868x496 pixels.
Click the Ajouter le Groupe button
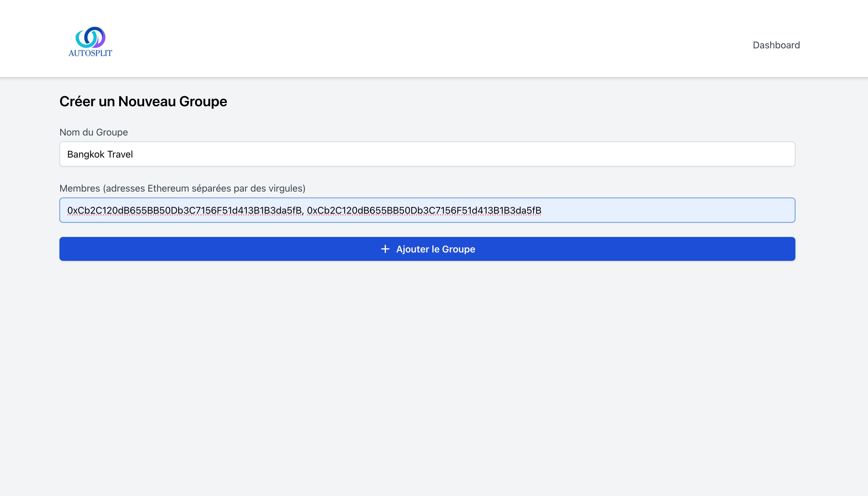[427, 249]
